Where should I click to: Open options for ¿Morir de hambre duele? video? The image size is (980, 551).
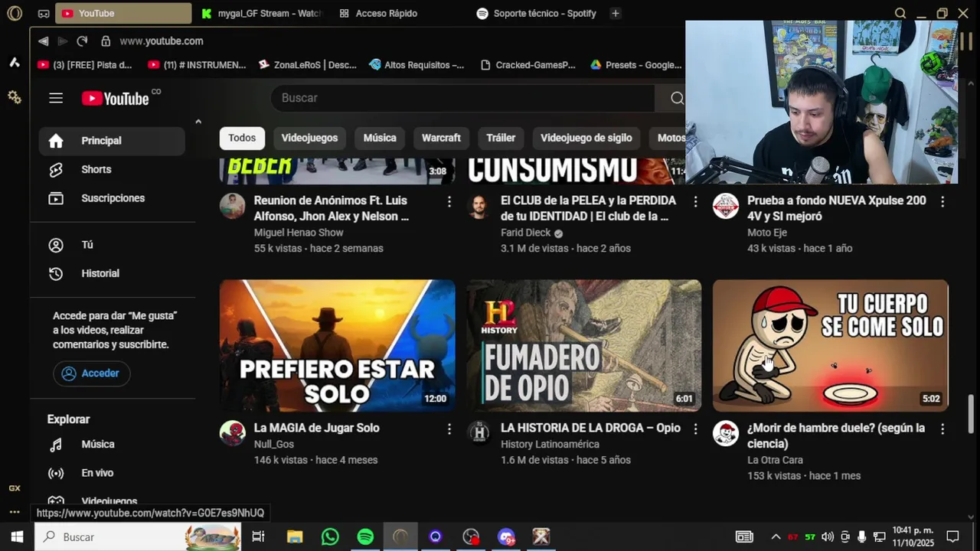tap(942, 429)
